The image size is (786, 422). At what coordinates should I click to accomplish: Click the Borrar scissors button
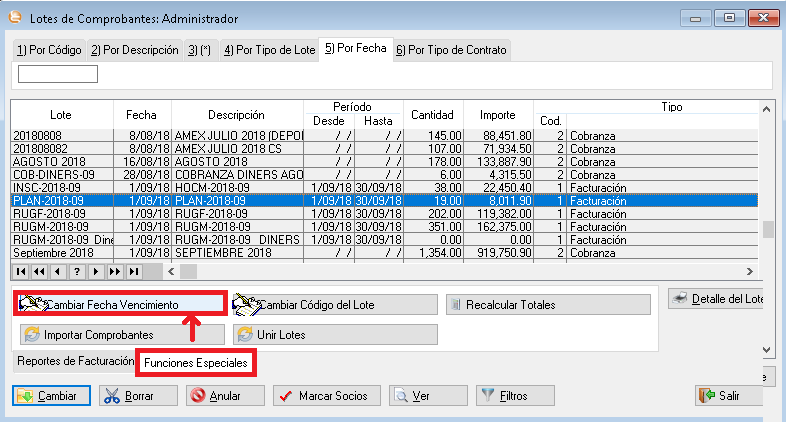[138, 396]
